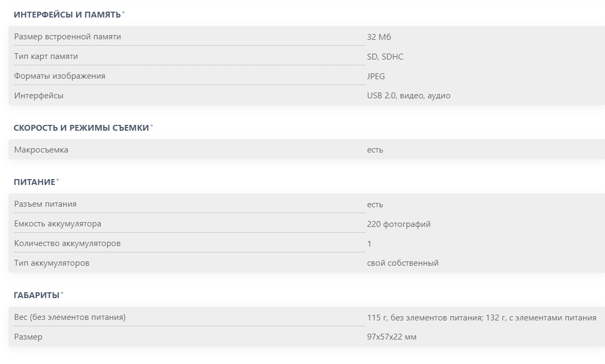Click the asterisk next to ИНТЕРФЕЙСЫ И ПАМЯТЬ
This screenshot has height=364, width=605.
[x=123, y=13]
